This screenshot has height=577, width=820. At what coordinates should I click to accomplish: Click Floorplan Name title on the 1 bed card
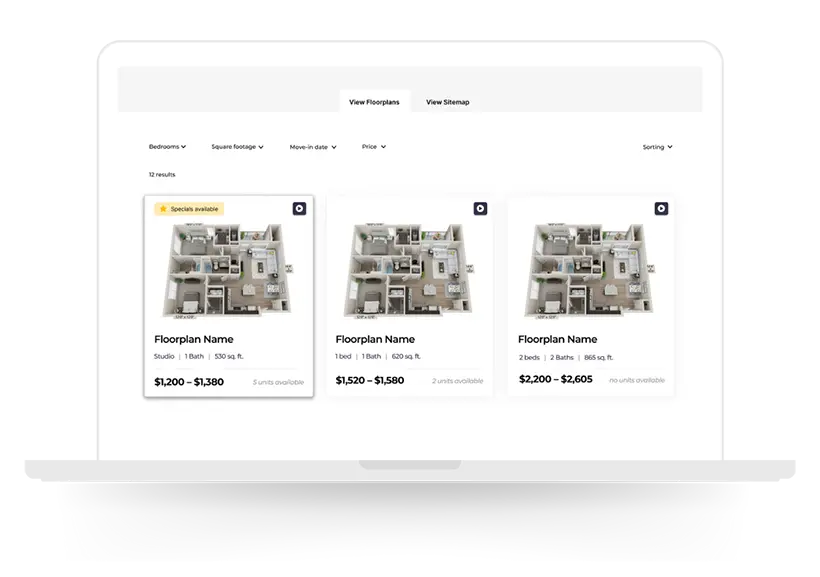click(x=375, y=340)
